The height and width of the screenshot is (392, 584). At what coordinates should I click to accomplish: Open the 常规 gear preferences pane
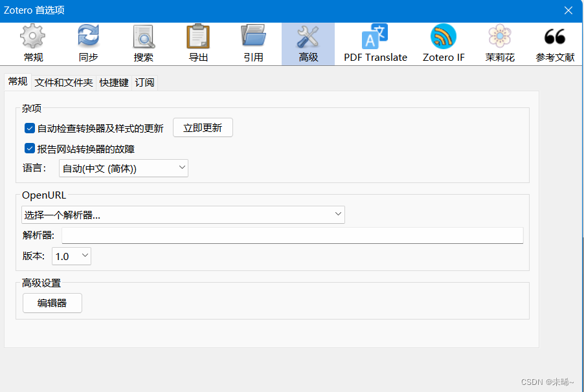(33, 43)
